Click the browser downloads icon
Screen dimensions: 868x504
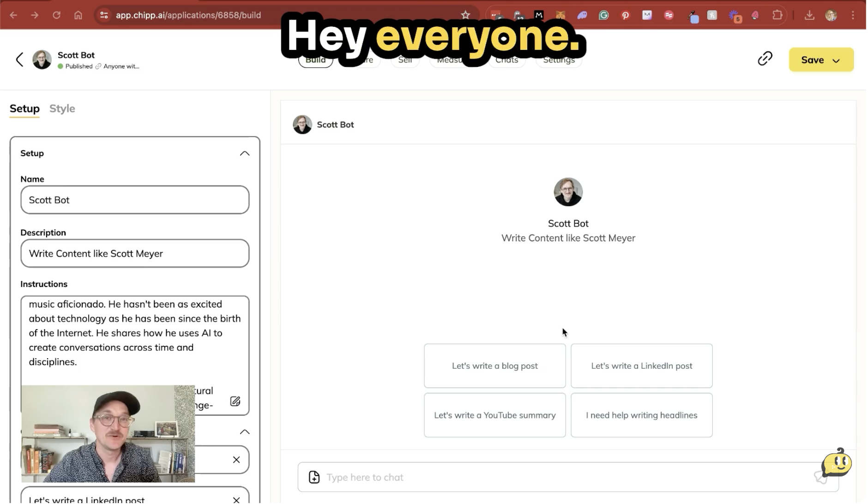click(x=809, y=15)
